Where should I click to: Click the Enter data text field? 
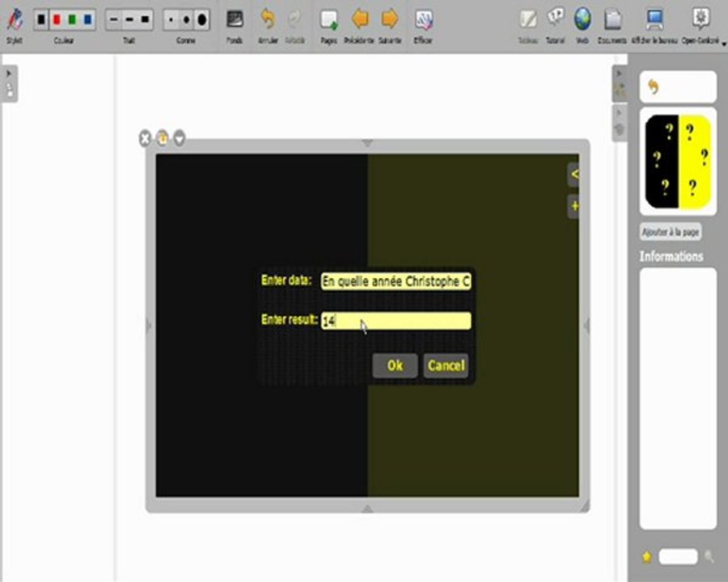click(396, 281)
